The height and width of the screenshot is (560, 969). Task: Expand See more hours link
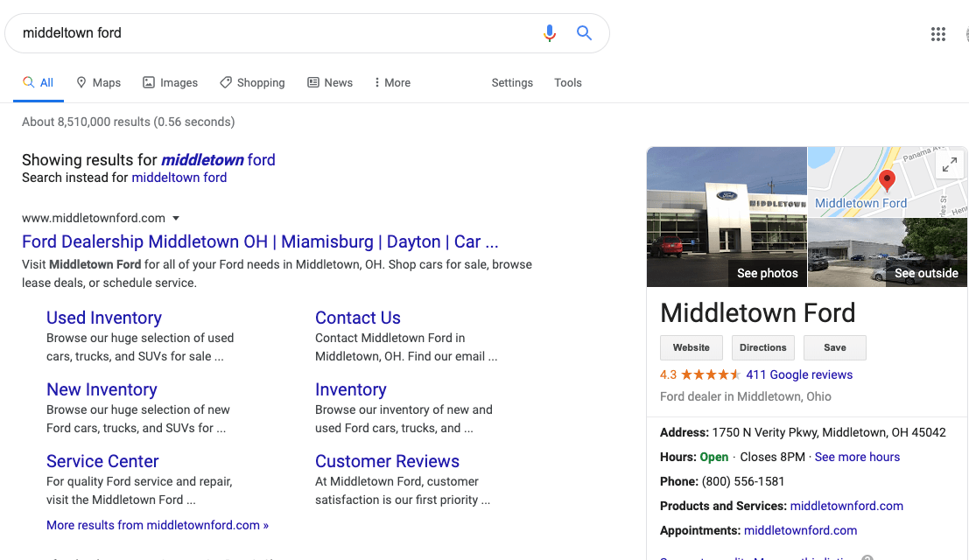click(x=857, y=457)
